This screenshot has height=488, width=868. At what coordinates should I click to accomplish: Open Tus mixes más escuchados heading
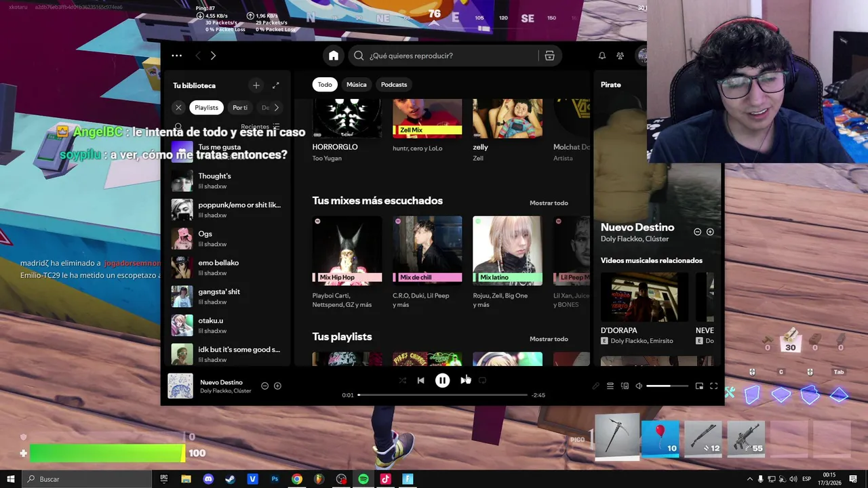[377, 201]
